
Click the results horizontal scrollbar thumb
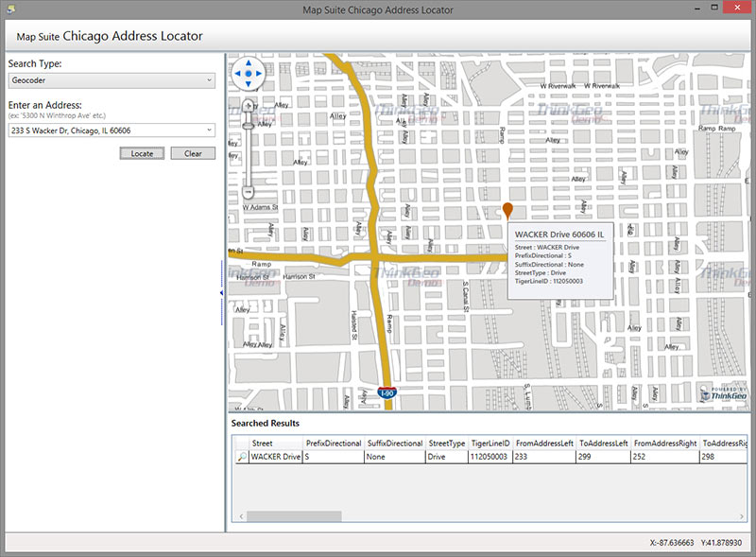(x=294, y=516)
